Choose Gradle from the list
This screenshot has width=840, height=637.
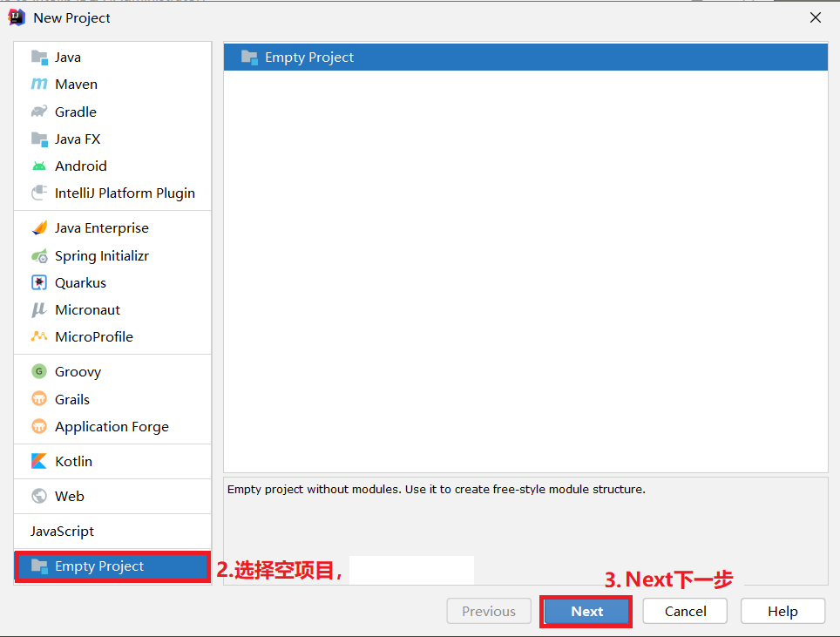click(112, 112)
